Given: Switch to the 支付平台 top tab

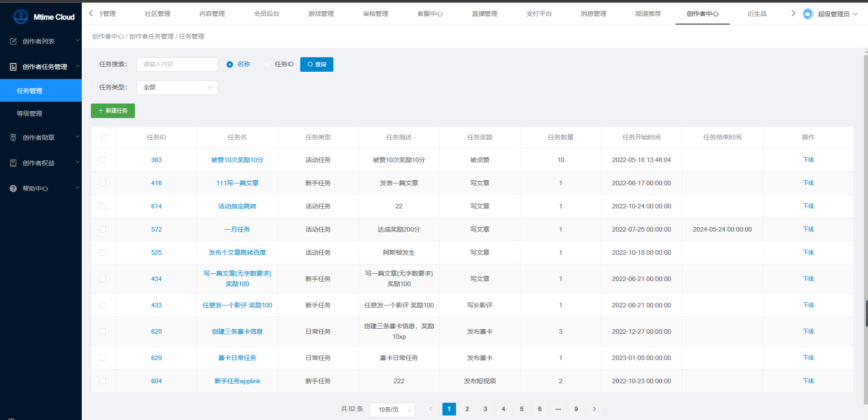Looking at the screenshot, I should [x=539, y=14].
